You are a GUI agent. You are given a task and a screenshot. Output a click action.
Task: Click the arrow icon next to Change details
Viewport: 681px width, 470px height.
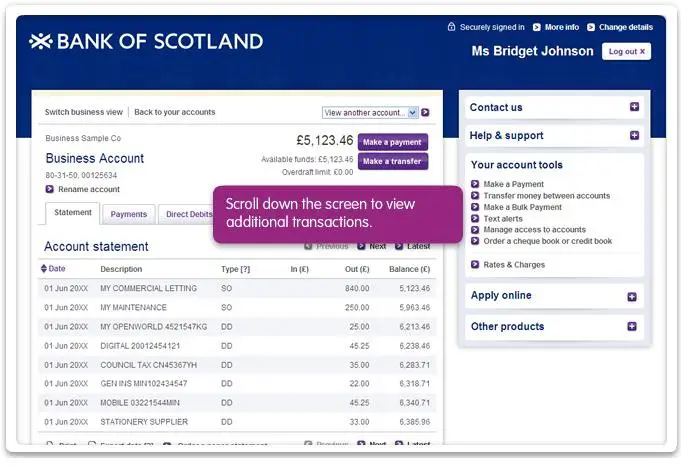591,27
